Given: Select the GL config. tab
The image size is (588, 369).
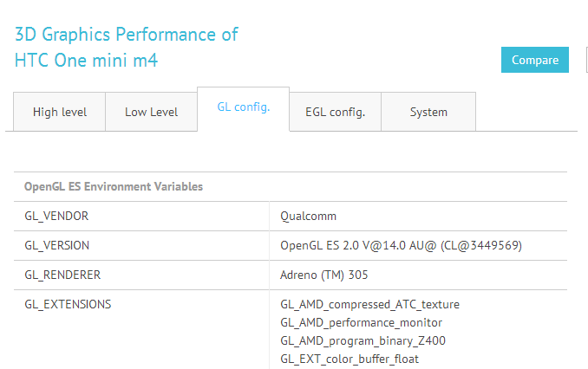Looking at the screenshot, I should click(x=244, y=107).
